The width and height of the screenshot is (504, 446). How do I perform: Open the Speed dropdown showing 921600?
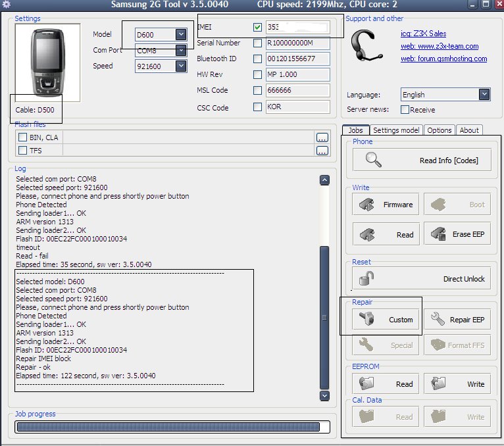pyautogui.click(x=181, y=66)
